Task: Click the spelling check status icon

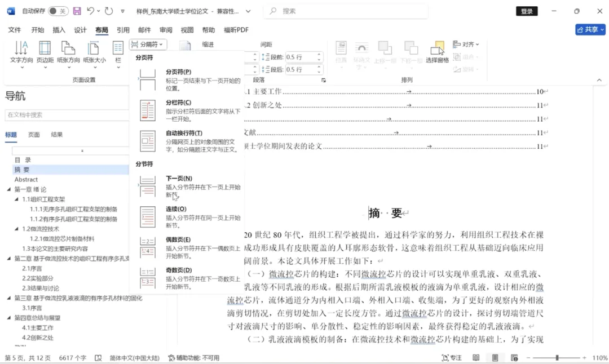Action: [x=98, y=358]
